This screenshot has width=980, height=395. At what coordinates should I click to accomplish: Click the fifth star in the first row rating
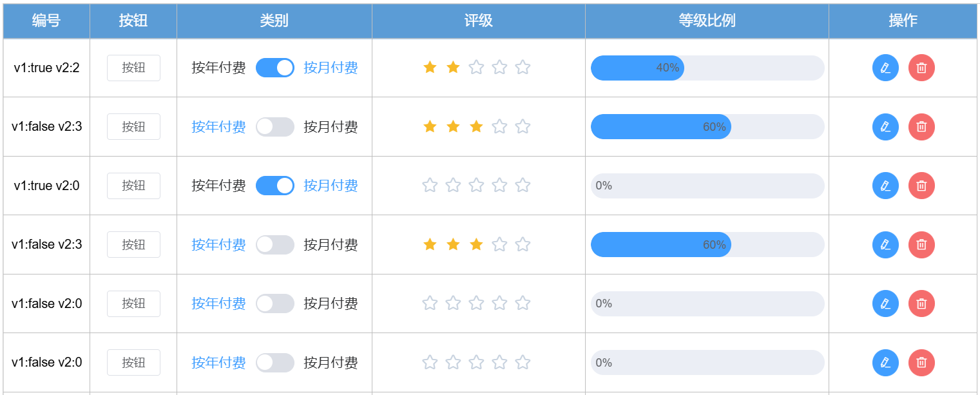click(x=523, y=67)
